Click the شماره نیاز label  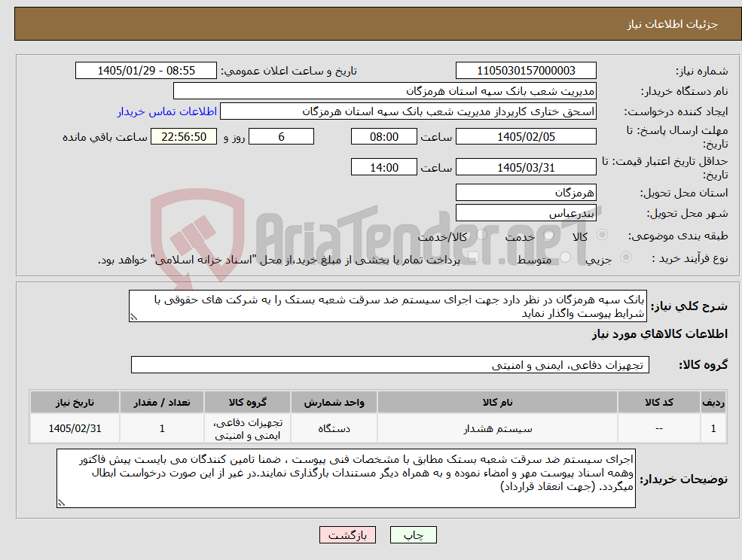(x=701, y=72)
